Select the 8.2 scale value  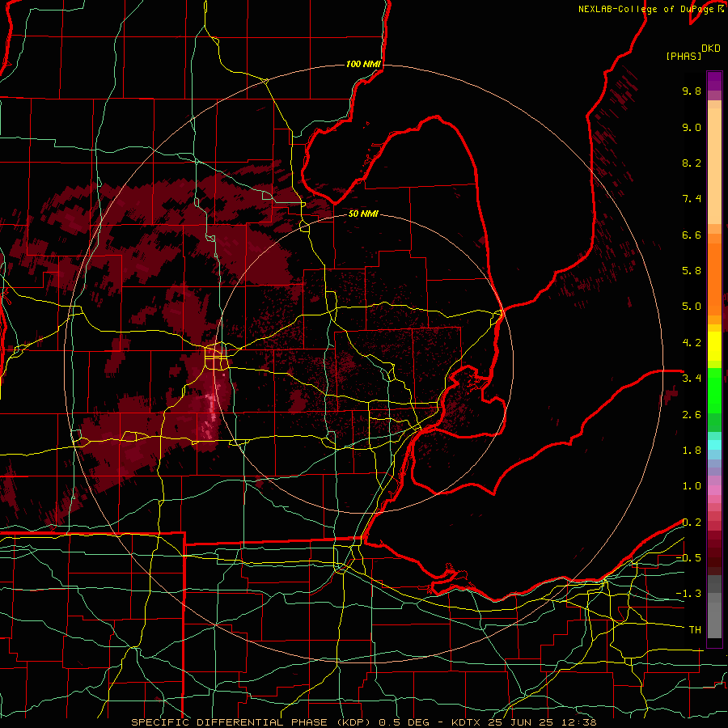pyautogui.click(x=692, y=163)
